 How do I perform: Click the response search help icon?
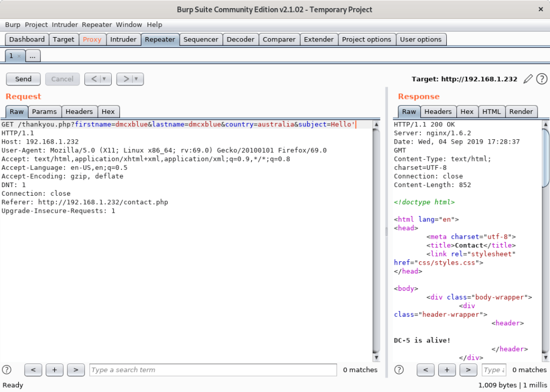[x=399, y=369]
